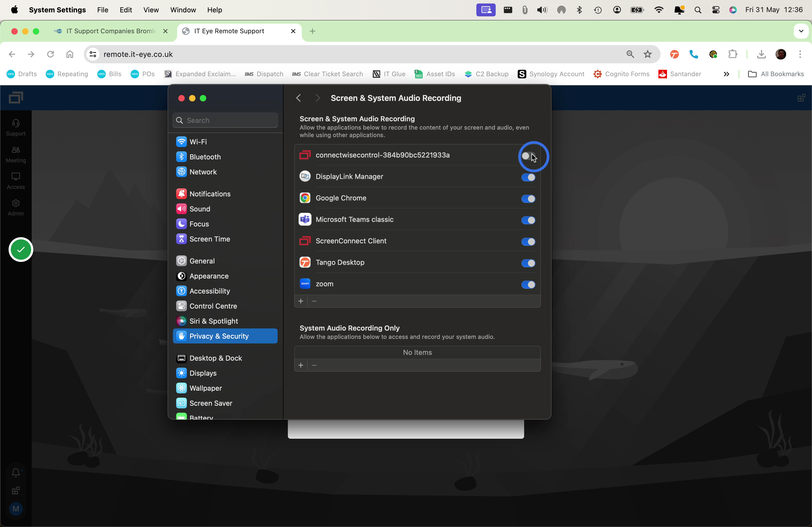
Task: Toggle Microsoft Teams classic recording permission
Action: pyautogui.click(x=528, y=220)
